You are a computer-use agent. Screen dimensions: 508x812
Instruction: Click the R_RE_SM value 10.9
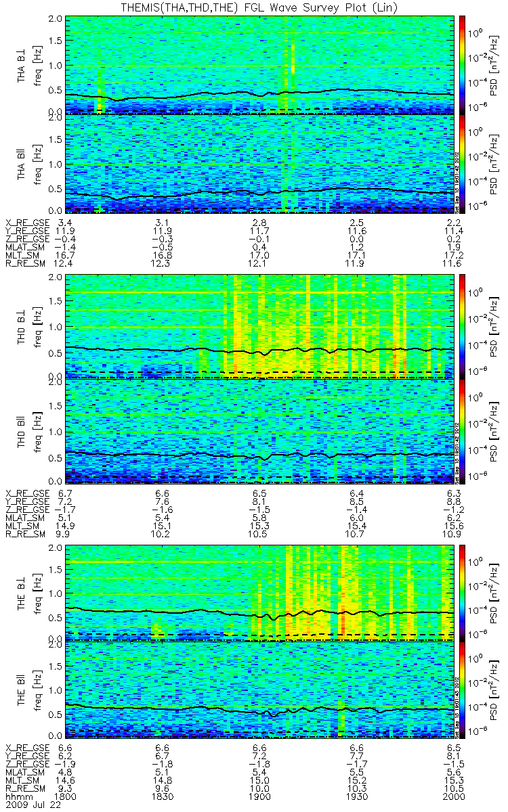point(453,534)
